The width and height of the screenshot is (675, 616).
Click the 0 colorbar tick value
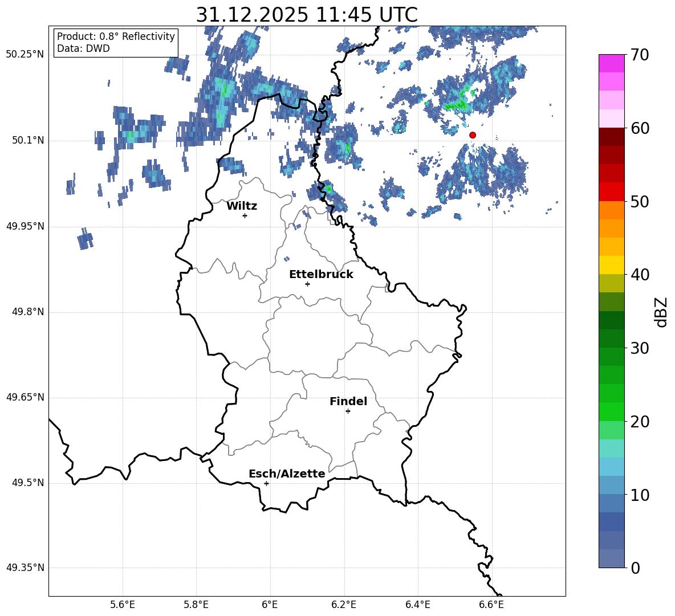click(636, 568)
